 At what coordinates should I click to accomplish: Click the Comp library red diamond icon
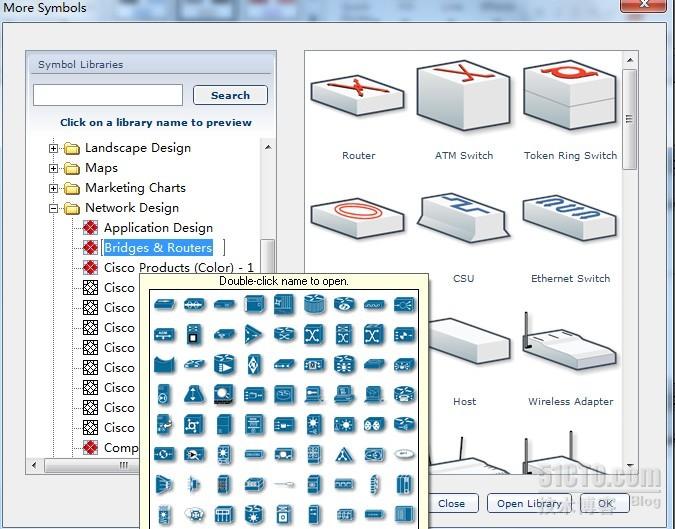click(x=90, y=448)
